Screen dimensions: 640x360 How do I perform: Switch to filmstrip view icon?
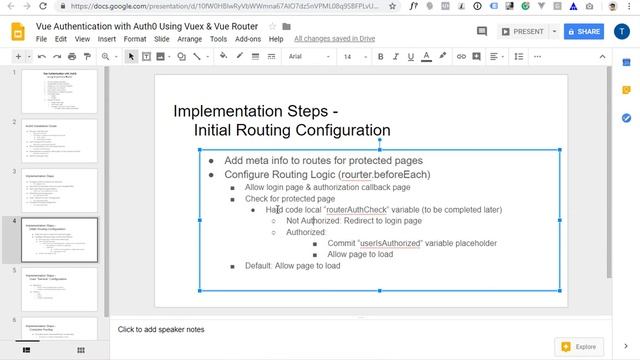coord(27,350)
